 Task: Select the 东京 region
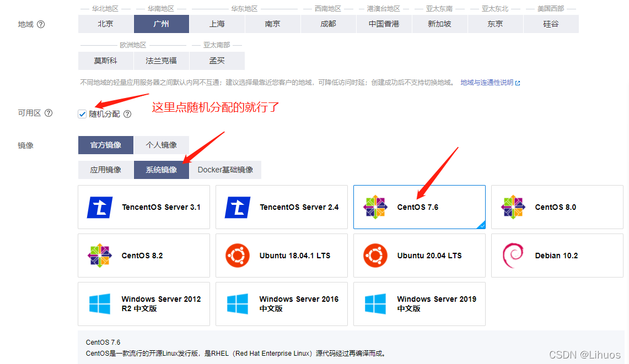pyautogui.click(x=496, y=24)
